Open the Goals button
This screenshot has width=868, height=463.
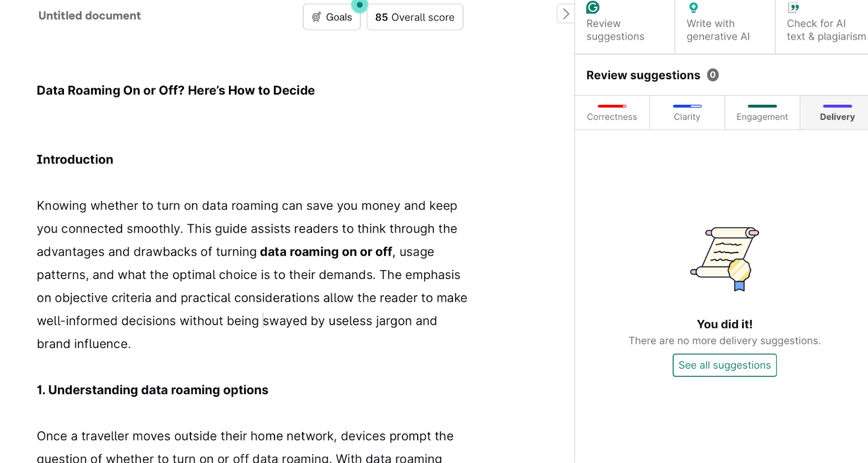pos(332,17)
